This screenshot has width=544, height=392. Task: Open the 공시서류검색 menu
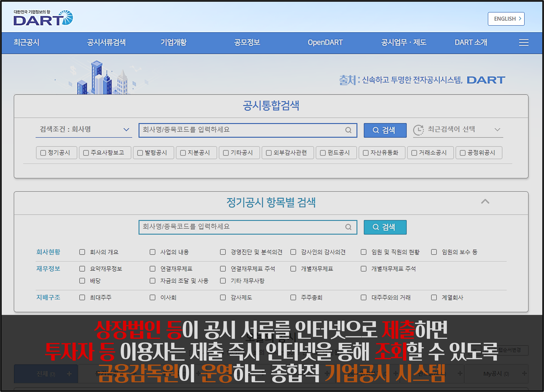106,42
